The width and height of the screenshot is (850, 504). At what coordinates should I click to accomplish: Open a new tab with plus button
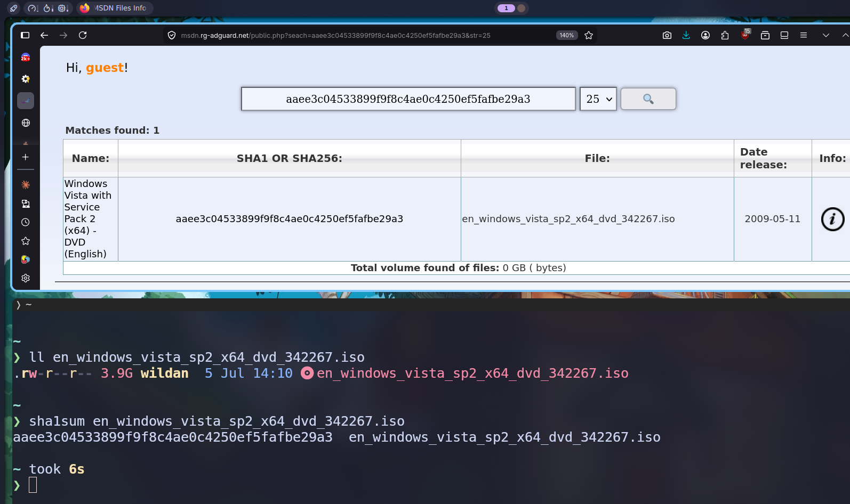pyautogui.click(x=26, y=157)
